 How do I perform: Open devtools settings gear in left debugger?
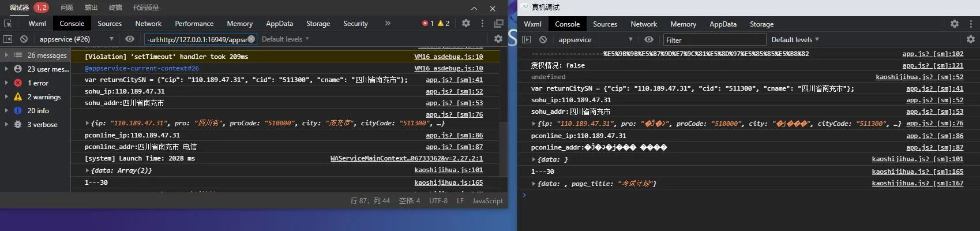[x=466, y=23]
